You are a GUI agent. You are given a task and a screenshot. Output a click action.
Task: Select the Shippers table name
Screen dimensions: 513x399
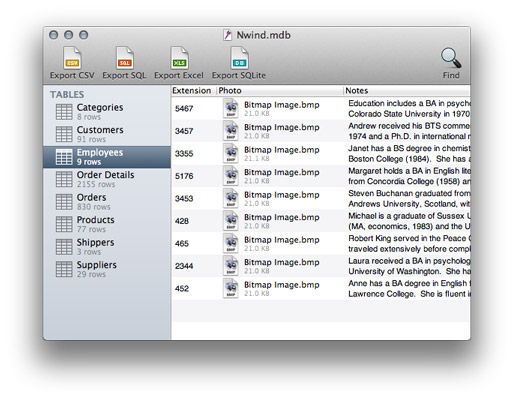[x=95, y=243]
